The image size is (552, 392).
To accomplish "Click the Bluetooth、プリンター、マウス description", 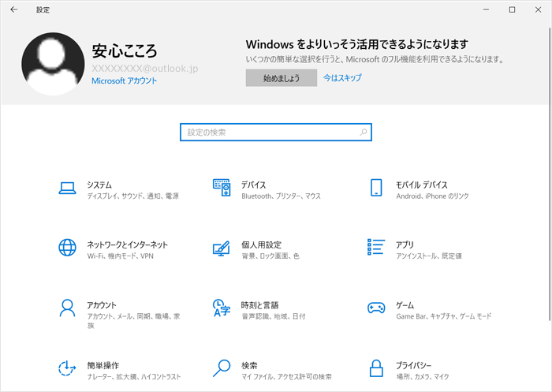I will pos(281,196).
